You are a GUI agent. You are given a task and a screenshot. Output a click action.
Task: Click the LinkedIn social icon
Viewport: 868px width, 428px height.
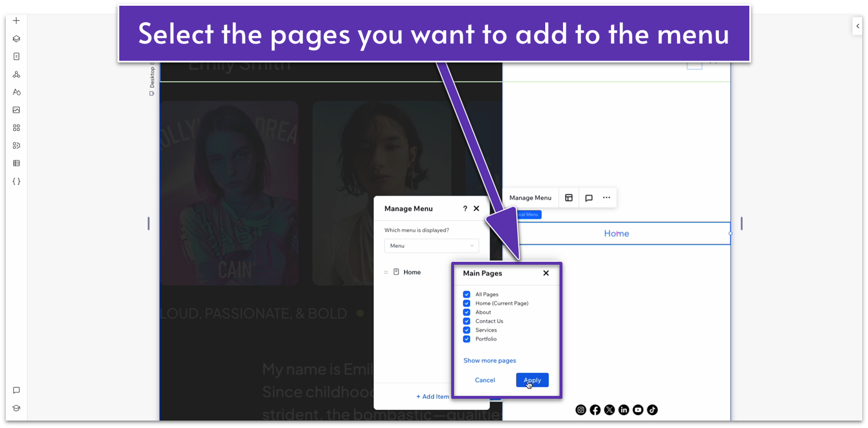click(x=624, y=410)
